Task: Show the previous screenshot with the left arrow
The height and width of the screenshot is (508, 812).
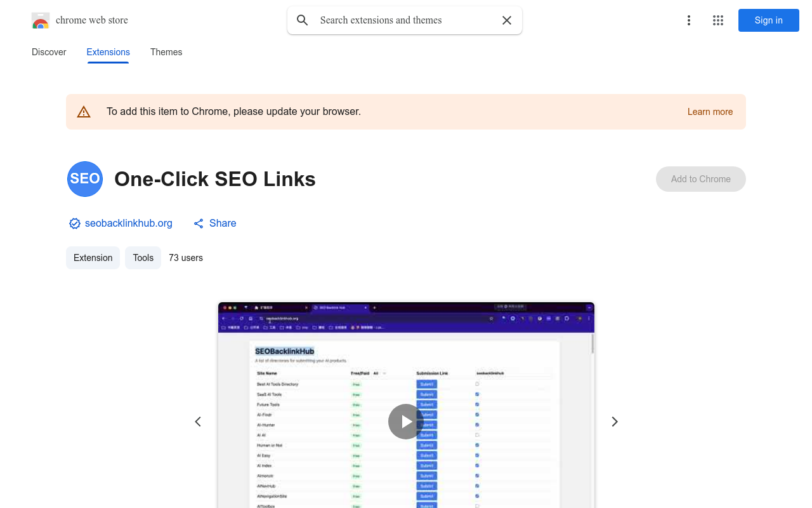Action: [197, 421]
